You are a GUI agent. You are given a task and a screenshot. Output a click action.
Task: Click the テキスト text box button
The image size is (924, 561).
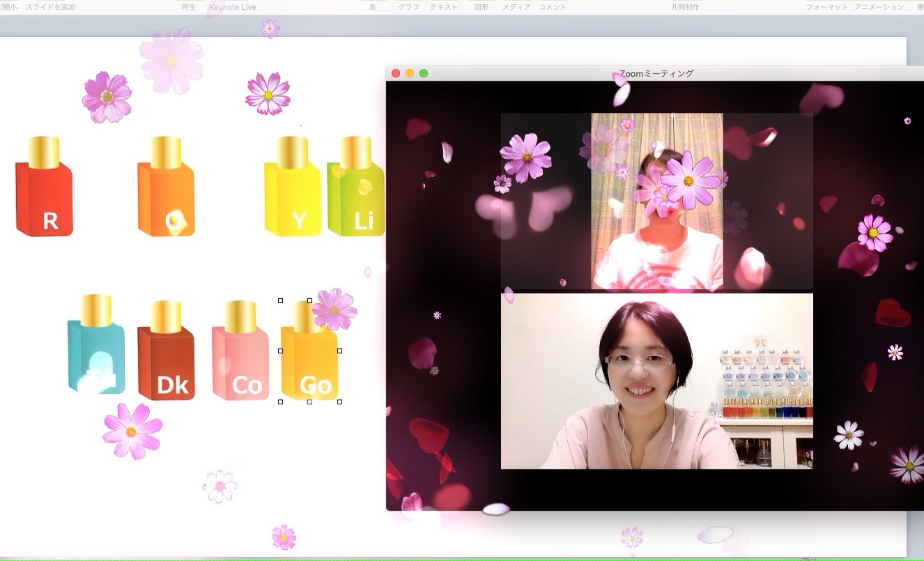pos(444,7)
